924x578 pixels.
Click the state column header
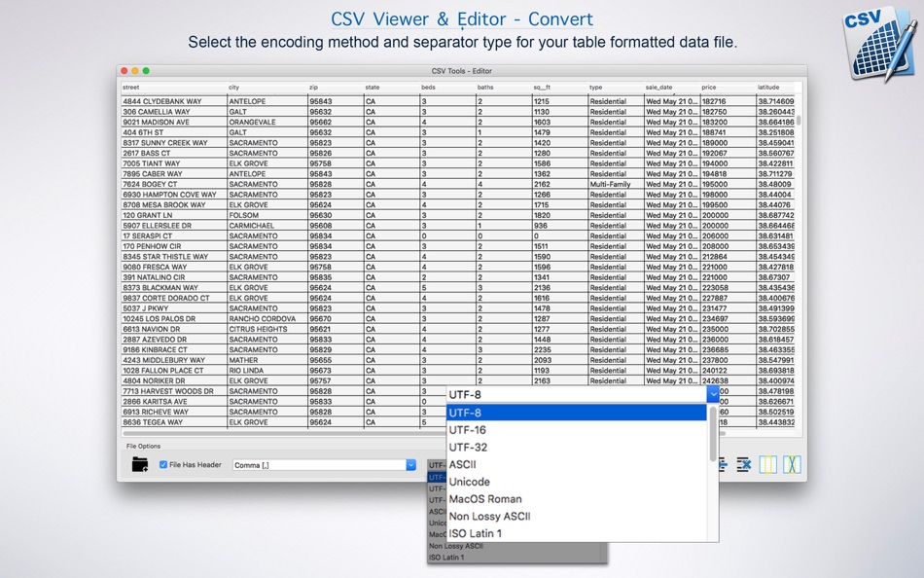(x=392, y=88)
